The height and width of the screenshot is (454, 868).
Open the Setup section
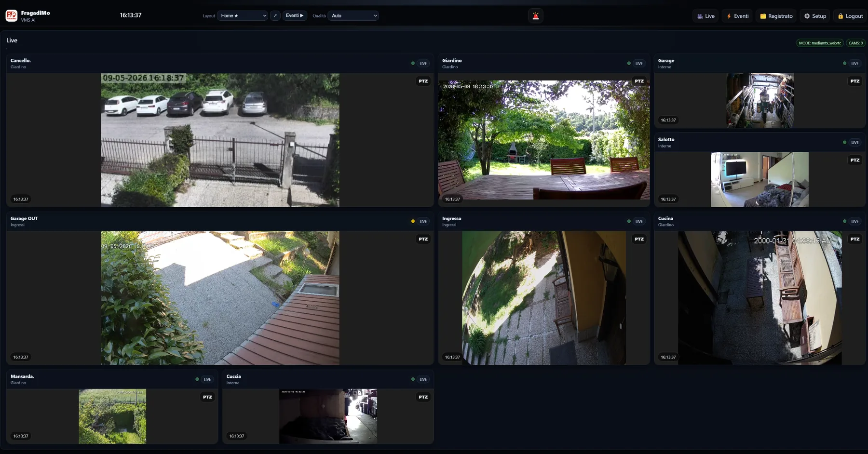pyautogui.click(x=815, y=16)
